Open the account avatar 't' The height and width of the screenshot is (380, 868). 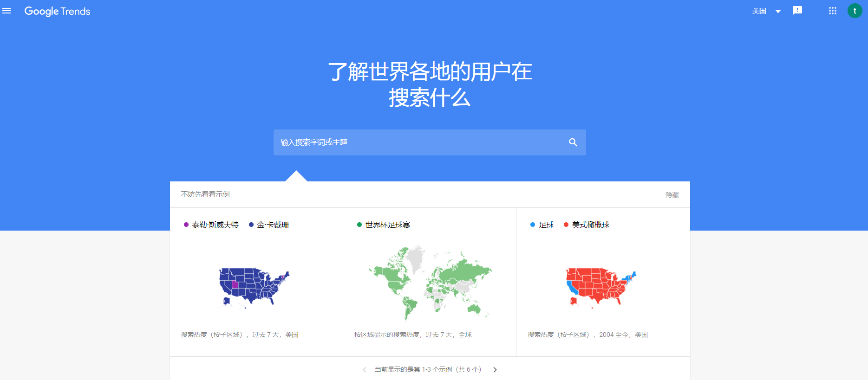(x=855, y=11)
